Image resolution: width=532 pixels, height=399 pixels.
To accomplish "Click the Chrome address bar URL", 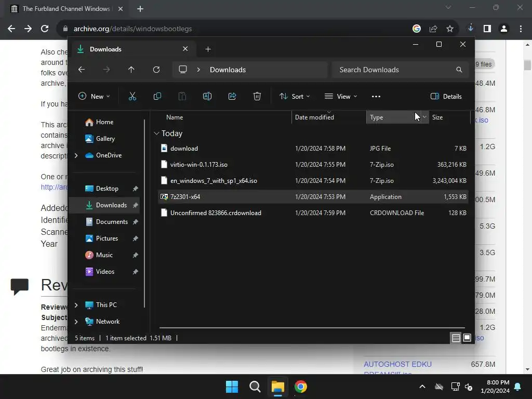I will [x=132, y=29].
